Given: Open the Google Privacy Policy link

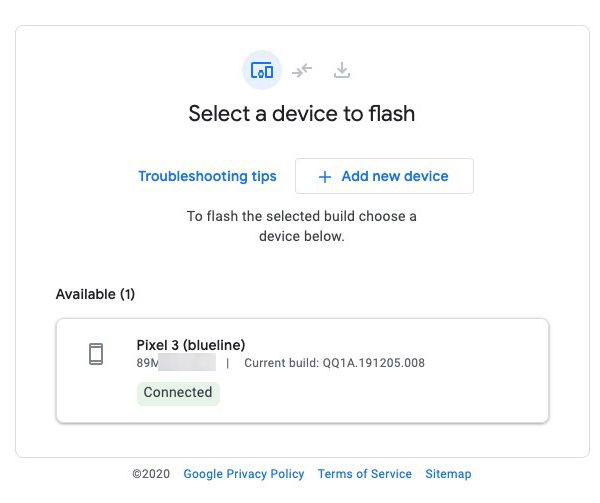Looking at the screenshot, I should tap(244, 474).
